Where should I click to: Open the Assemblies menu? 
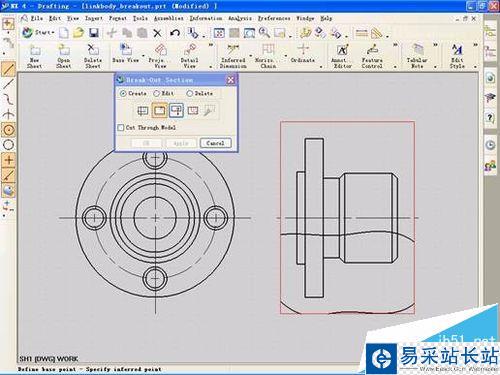[x=168, y=18]
